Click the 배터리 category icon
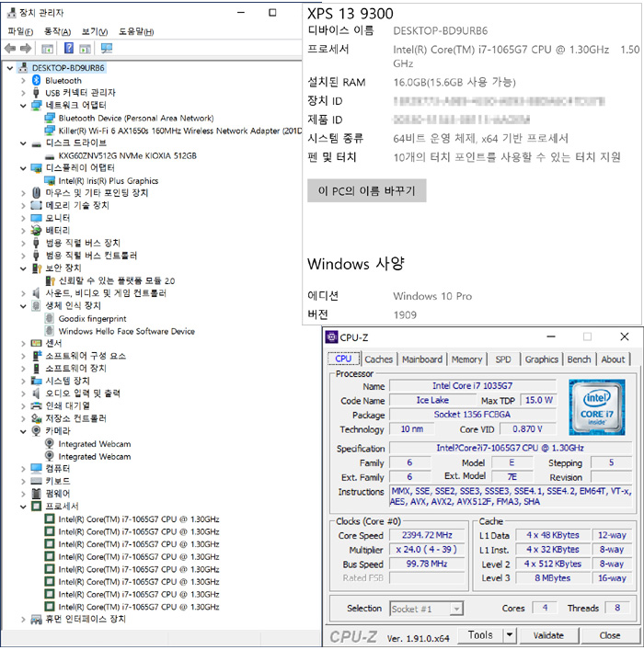The height and width of the screenshot is (650, 644). pyautogui.click(x=37, y=231)
